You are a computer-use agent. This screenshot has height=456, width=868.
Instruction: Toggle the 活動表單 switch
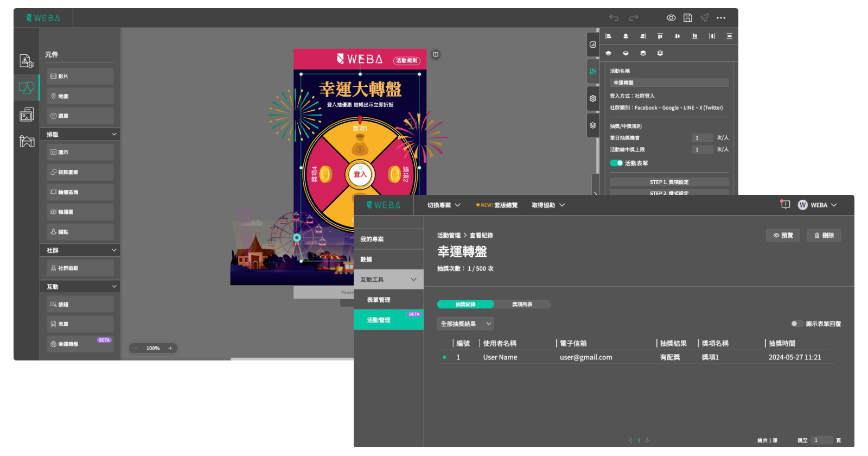(616, 163)
